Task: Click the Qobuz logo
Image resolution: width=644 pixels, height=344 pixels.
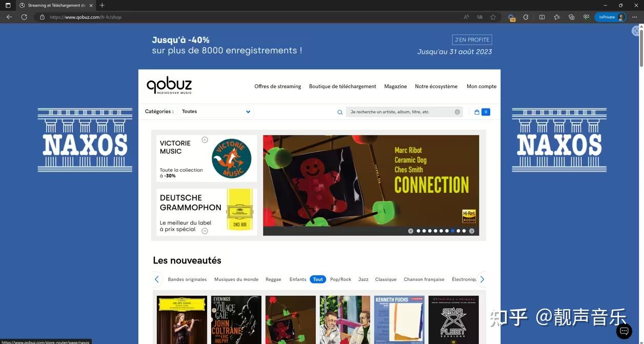Action: [169, 86]
